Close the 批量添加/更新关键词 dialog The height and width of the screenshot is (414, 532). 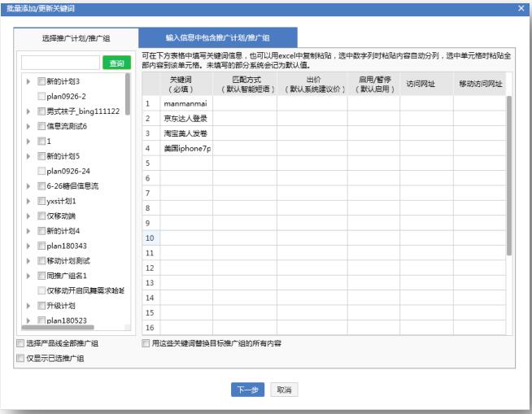521,7
